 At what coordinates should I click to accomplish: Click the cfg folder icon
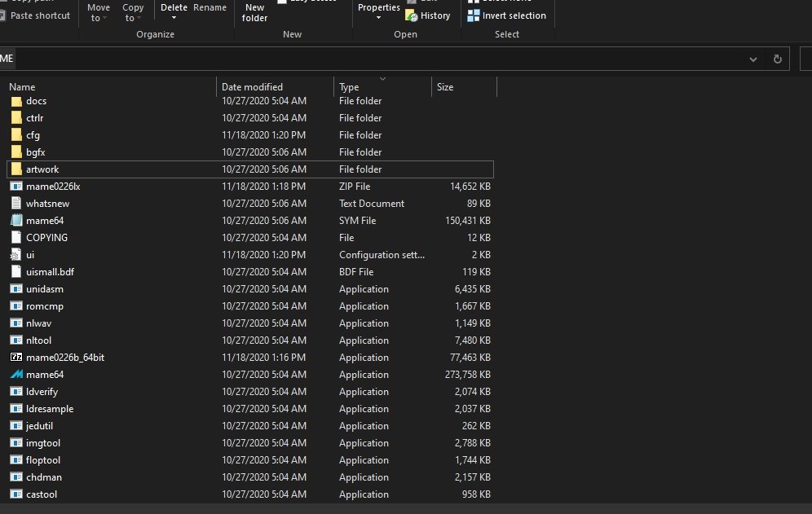16,135
